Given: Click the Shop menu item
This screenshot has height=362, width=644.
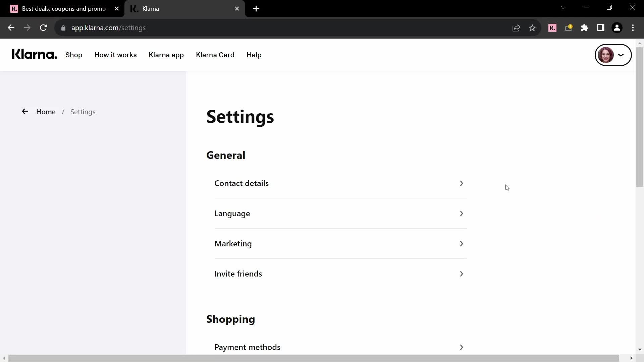Looking at the screenshot, I should pyautogui.click(x=74, y=55).
